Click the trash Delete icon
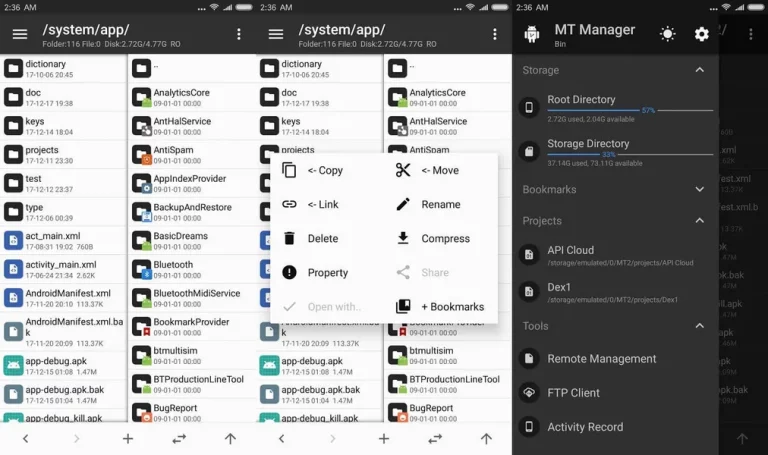Screen dimensions: 768x455 pyautogui.click(x=289, y=238)
